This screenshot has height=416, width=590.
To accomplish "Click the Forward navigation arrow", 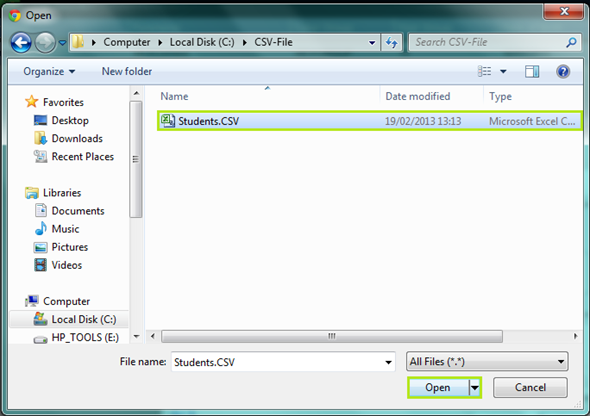I will 45,43.
